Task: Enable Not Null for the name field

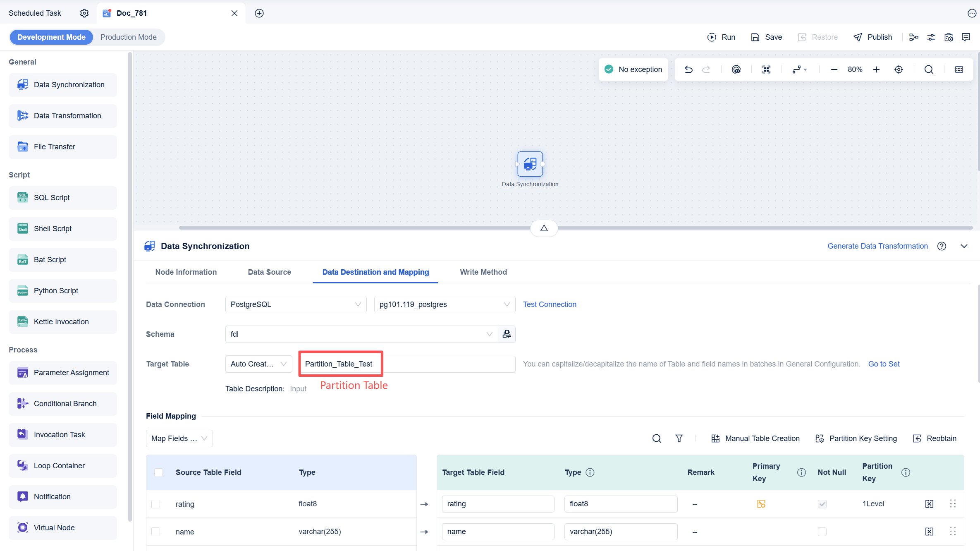Action: [x=822, y=532]
